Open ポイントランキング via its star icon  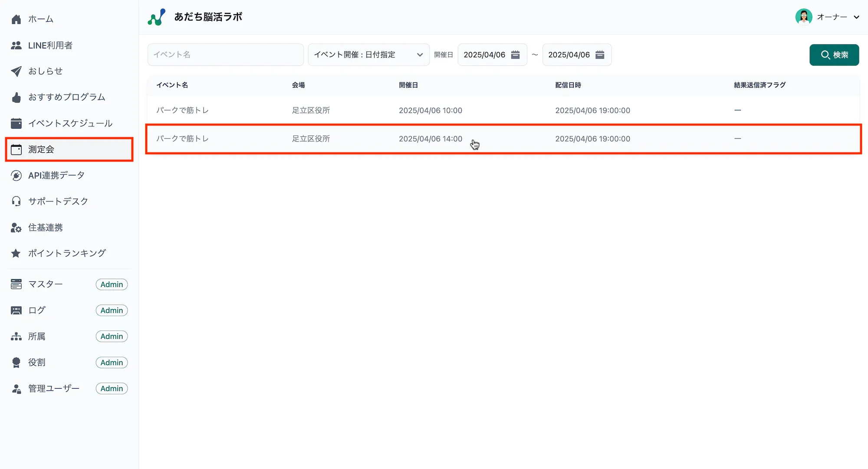pyautogui.click(x=16, y=253)
